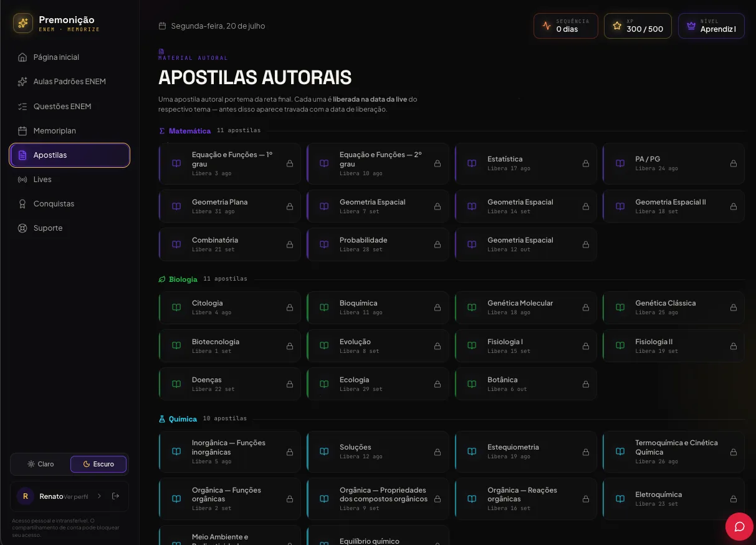
Task: Click book icon on Genética Molecular card
Action: tap(472, 307)
